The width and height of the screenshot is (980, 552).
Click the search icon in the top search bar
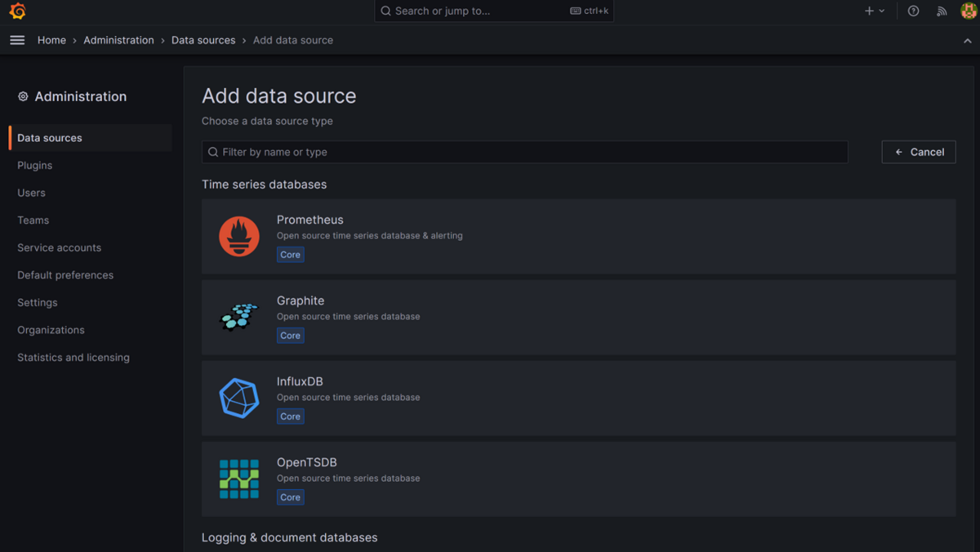[x=386, y=11]
